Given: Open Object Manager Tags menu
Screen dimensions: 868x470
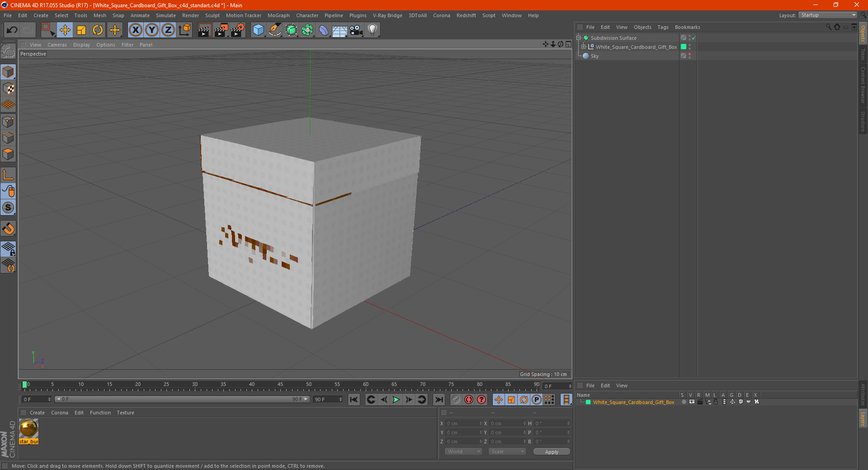Looking at the screenshot, I should (663, 27).
